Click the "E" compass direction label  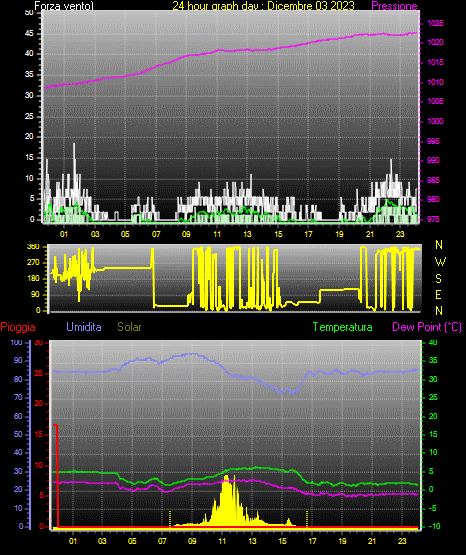438,295
